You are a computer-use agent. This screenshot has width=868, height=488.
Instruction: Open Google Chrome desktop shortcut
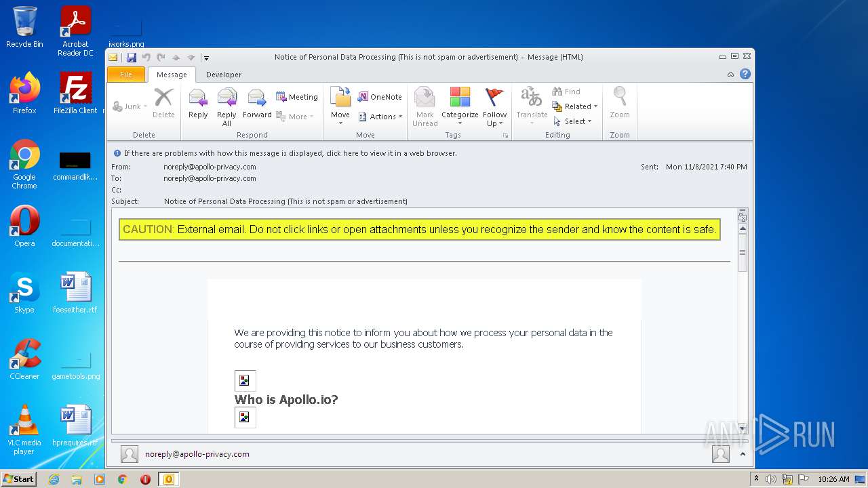(24, 164)
